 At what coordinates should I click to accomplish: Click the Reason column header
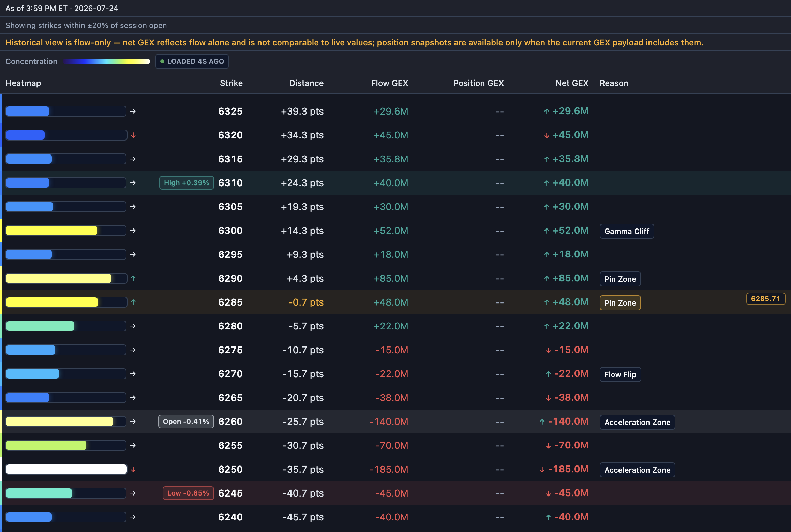614,83
